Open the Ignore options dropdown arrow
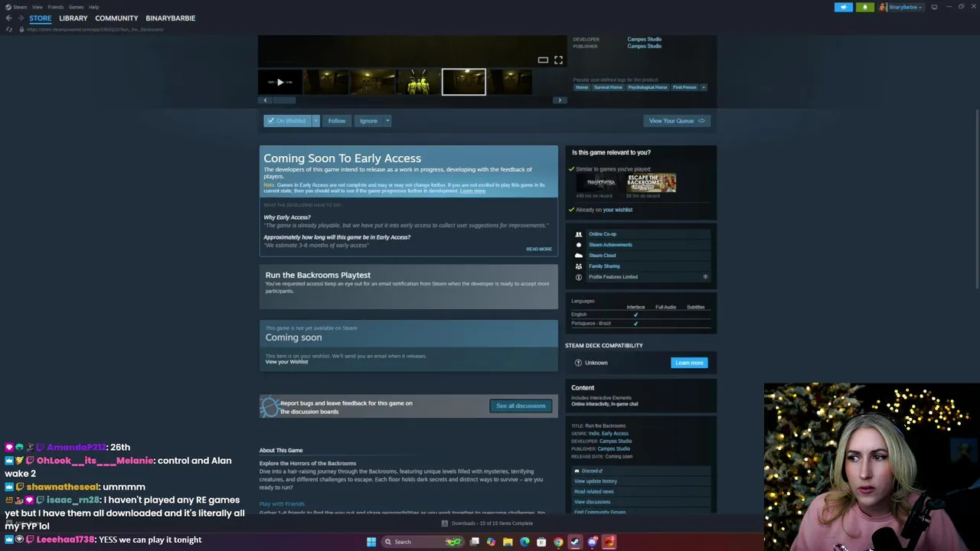The width and height of the screenshot is (980, 551). pos(387,121)
